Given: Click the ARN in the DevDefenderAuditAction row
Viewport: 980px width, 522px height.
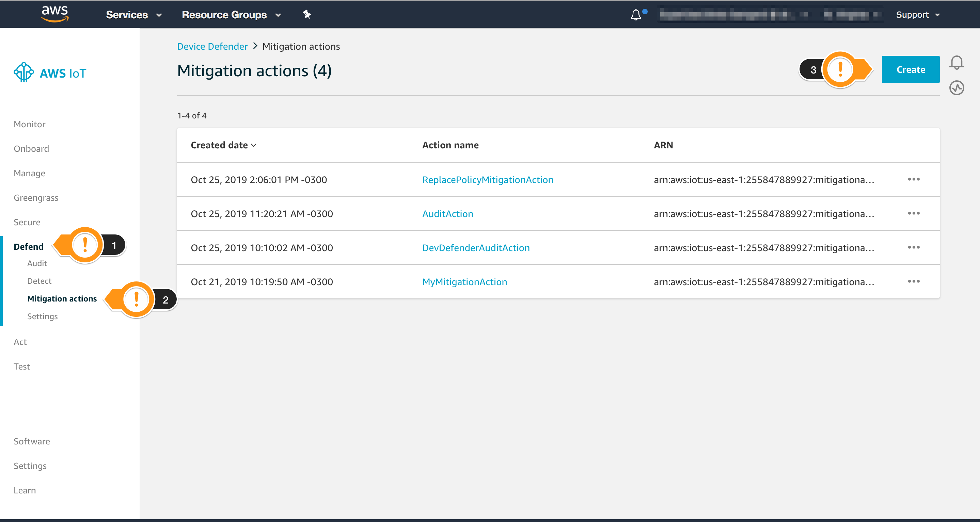Looking at the screenshot, I should (x=764, y=248).
